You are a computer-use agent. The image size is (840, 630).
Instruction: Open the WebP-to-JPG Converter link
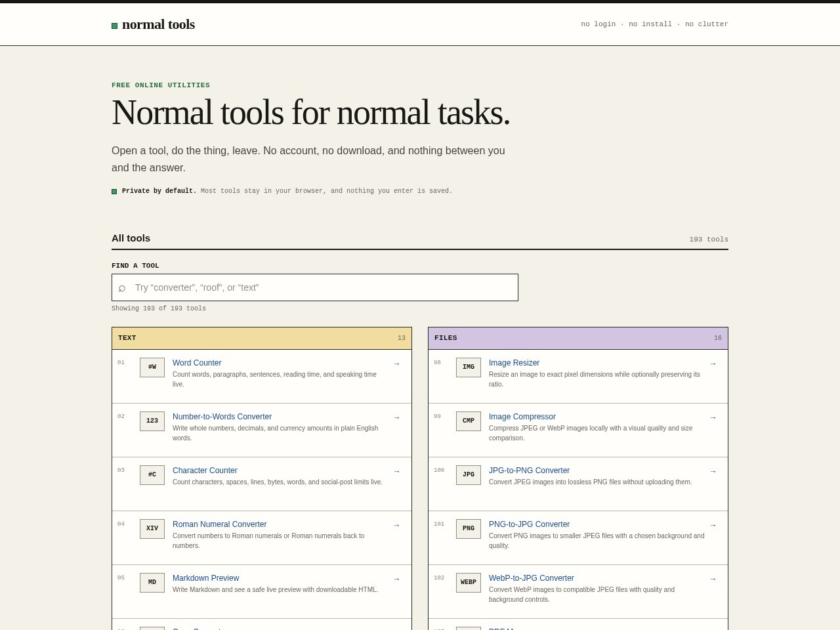531,578
